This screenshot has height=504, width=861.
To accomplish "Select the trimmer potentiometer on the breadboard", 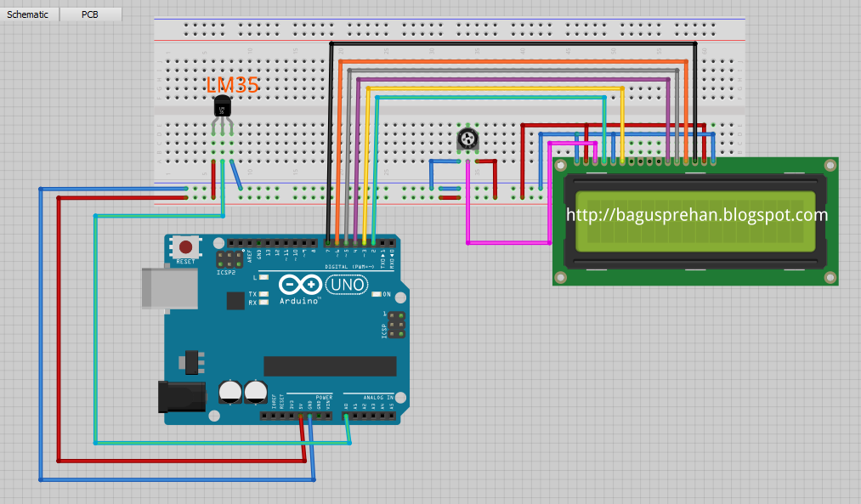I will pyautogui.click(x=467, y=139).
